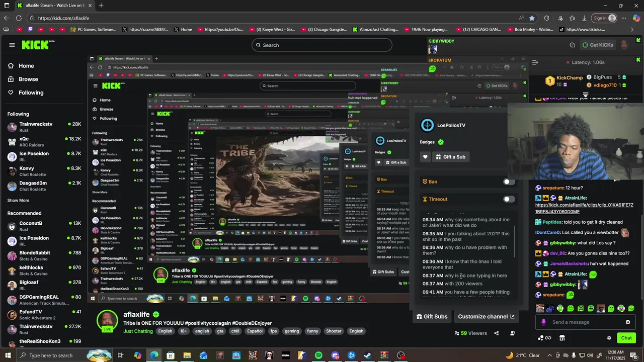Click the gta tag under the stream title
This screenshot has height=362, width=644.
[220, 331]
